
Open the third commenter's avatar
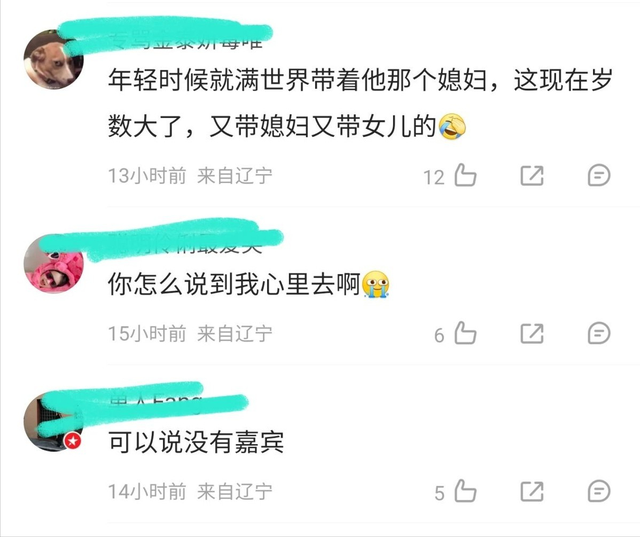(x=53, y=422)
